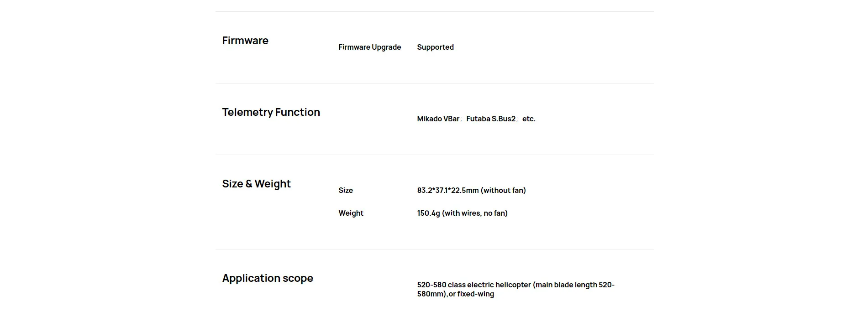Click the Size & Weight heading
The height and width of the screenshot is (327, 868).
click(256, 184)
